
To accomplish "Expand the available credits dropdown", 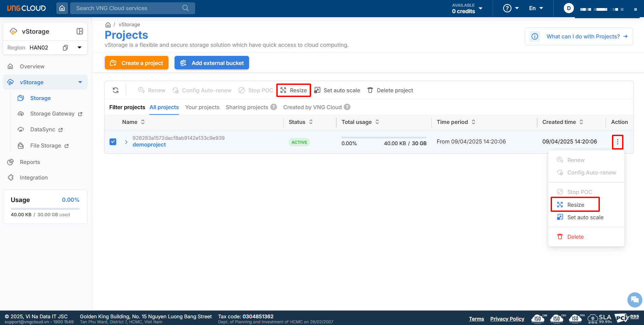I will 481,8.
